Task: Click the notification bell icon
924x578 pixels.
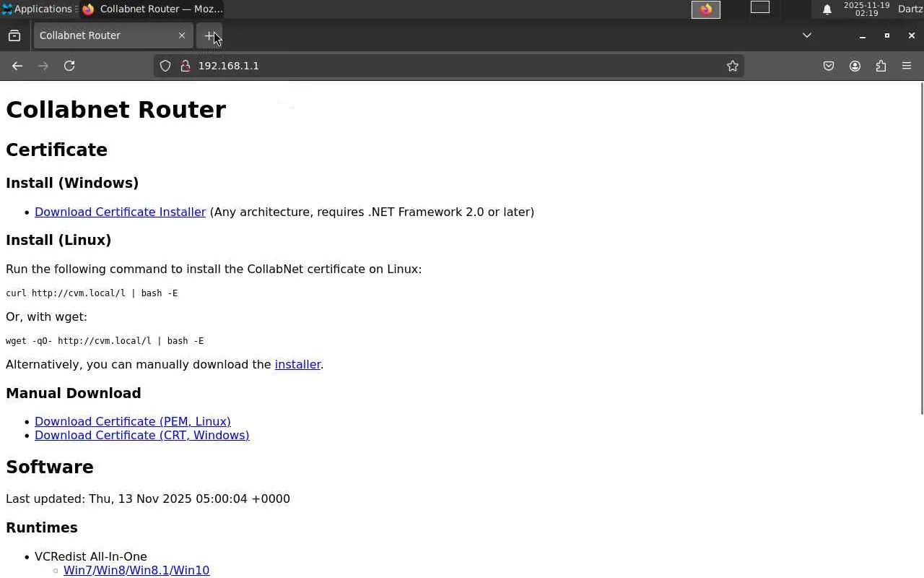Action: (827, 9)
